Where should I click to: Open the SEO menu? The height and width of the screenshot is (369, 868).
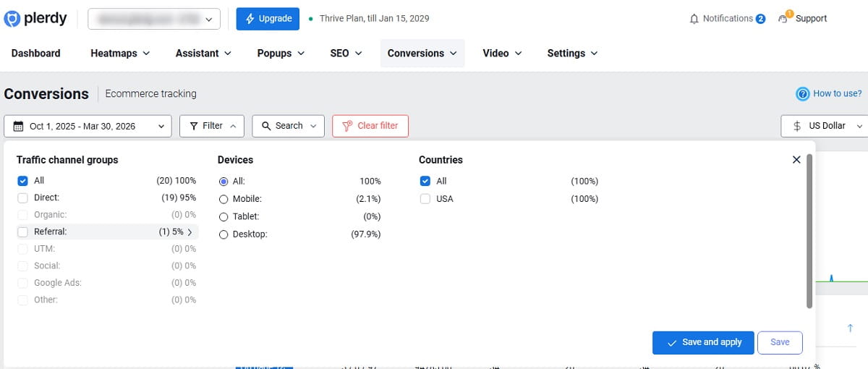point(346,54)
